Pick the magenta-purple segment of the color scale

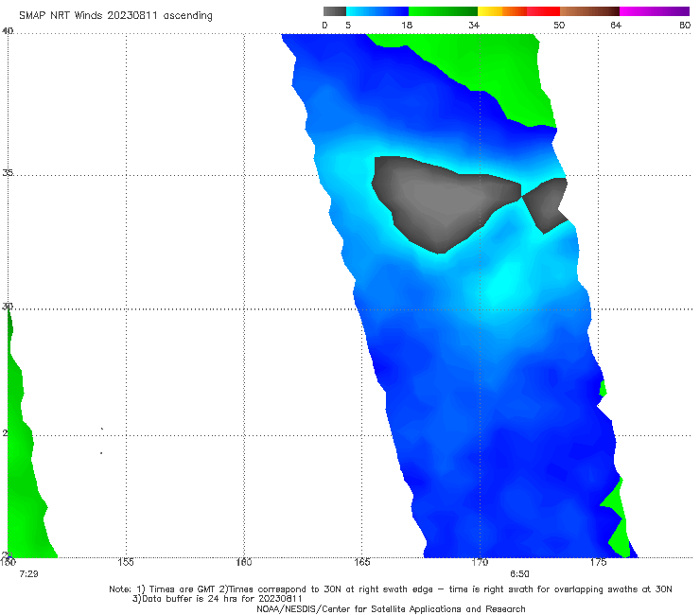point(655,11)
